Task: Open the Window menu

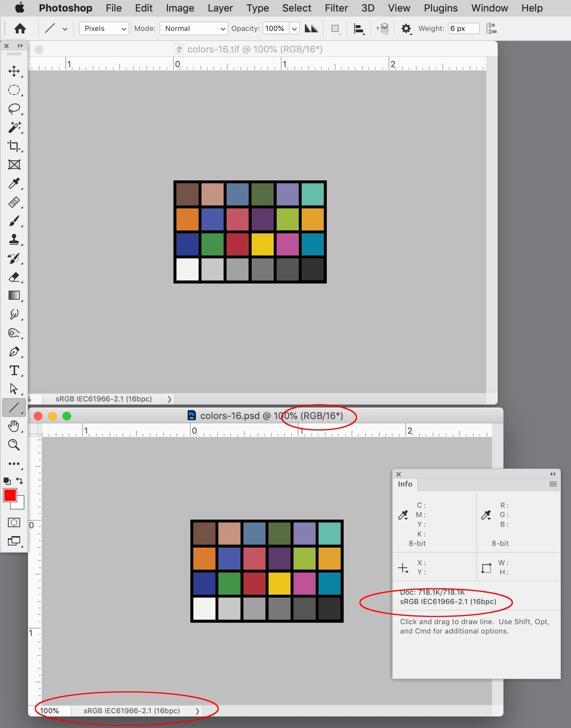Action: click(489, 8)
